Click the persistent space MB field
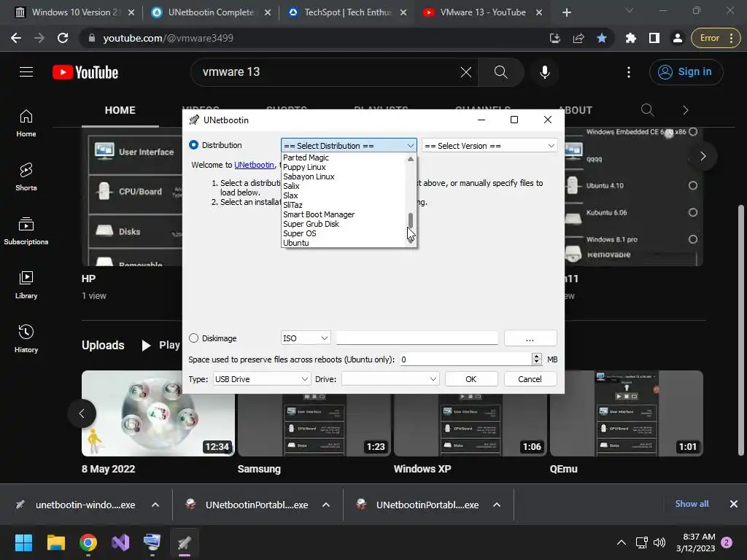Viewport: 747px width, 560px height. (x=465, y=359)
